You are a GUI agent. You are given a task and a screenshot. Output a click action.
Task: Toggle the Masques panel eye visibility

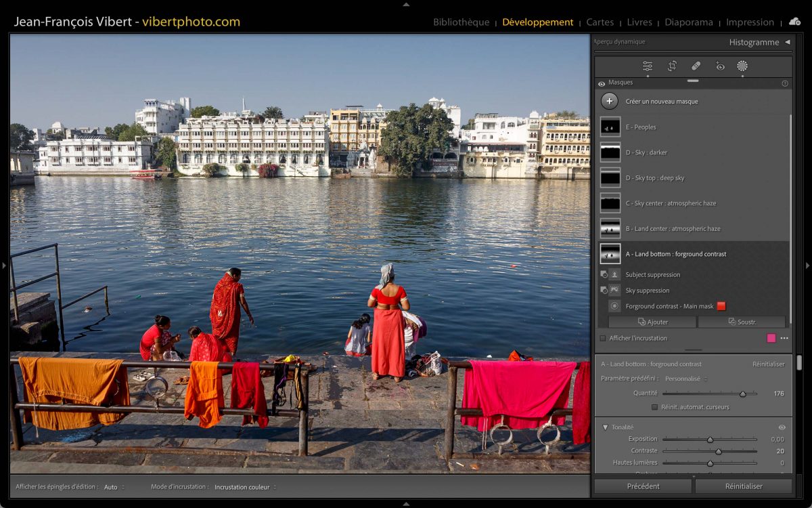coord(602,83)
